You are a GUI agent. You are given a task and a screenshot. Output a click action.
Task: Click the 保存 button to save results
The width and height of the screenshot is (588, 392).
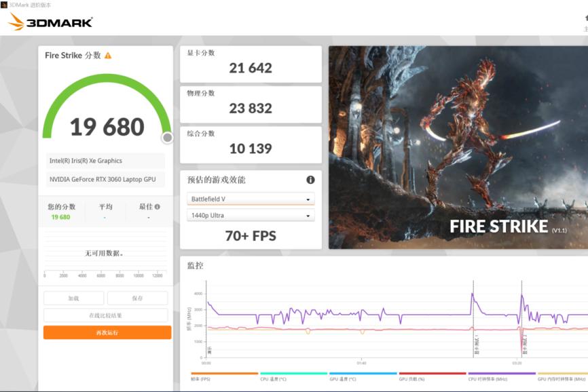coord(137,298)
